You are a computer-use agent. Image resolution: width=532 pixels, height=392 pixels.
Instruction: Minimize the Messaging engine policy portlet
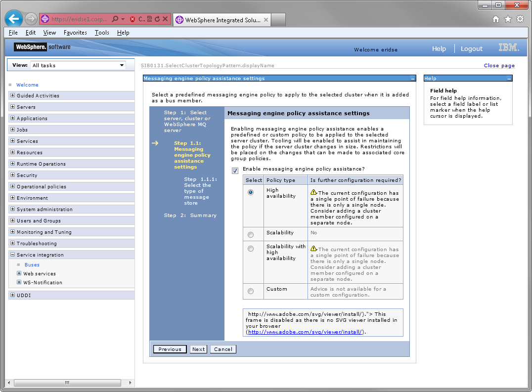[x=412, y=79]
